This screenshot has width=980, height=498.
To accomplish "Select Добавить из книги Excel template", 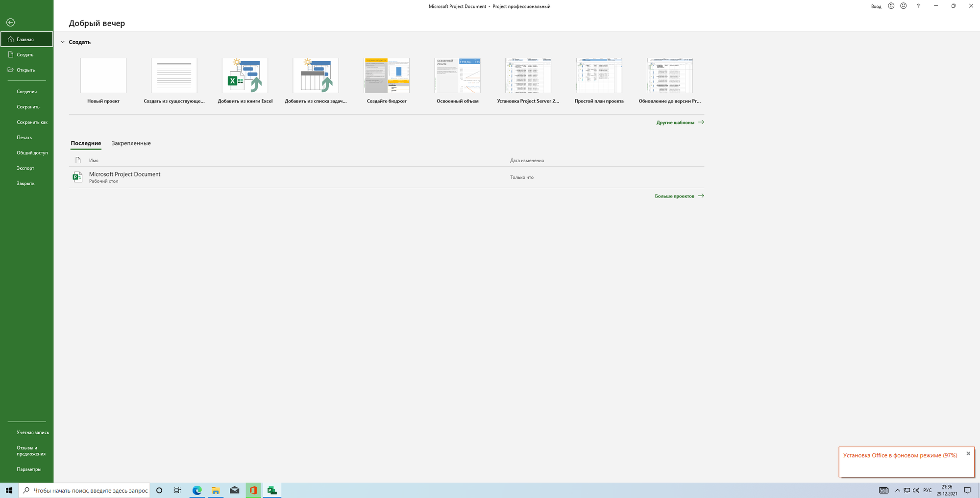I will tap(245, 81).
